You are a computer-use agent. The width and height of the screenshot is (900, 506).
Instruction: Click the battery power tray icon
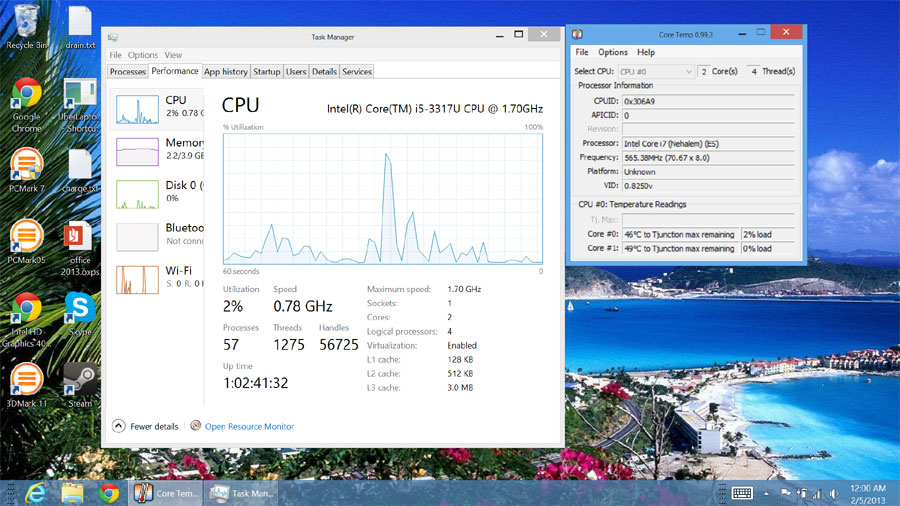coord(802,493)
